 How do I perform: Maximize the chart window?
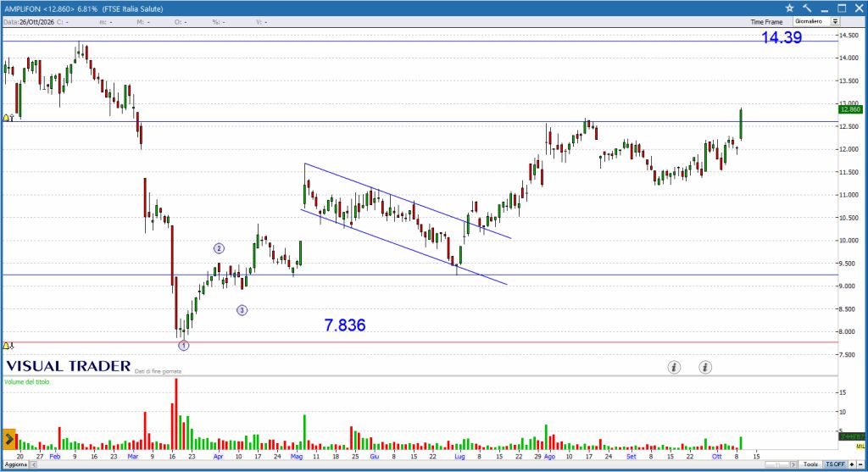(842, 8)
